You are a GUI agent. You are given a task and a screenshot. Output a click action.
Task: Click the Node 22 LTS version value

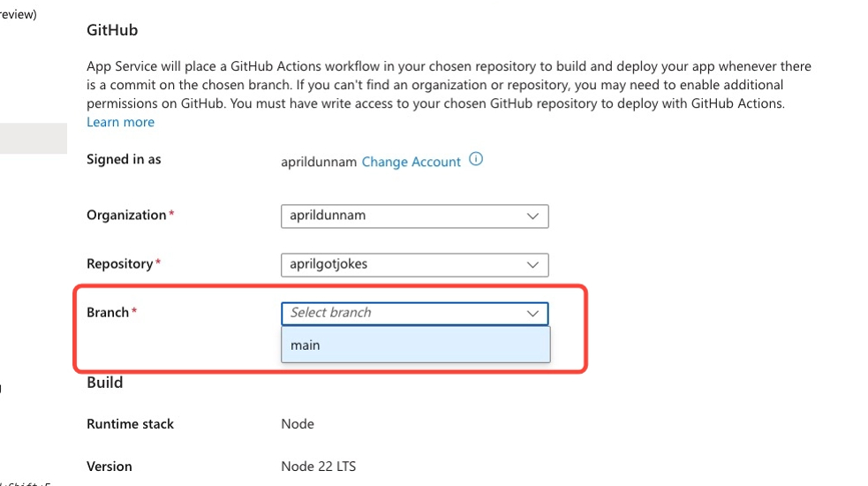pos(318,466)
